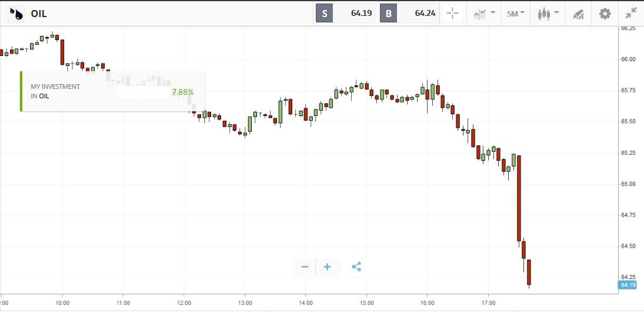Click the 11:00 time axis label
The height and width of the screenshot is (312, 644).
tap(124, 303)
